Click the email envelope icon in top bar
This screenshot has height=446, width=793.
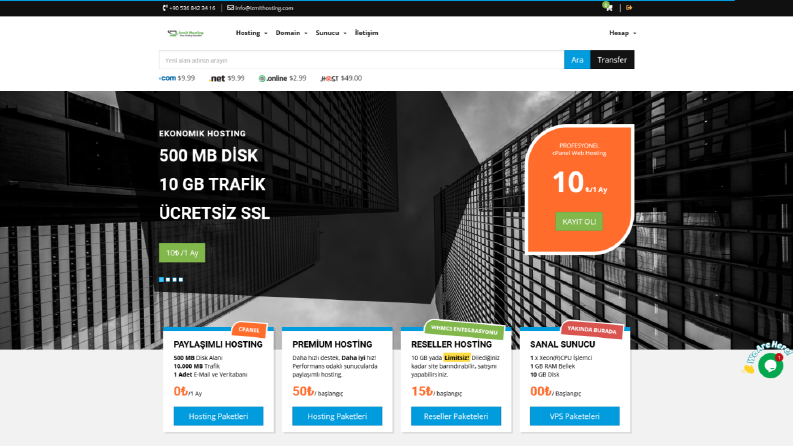tap(230, 8)
